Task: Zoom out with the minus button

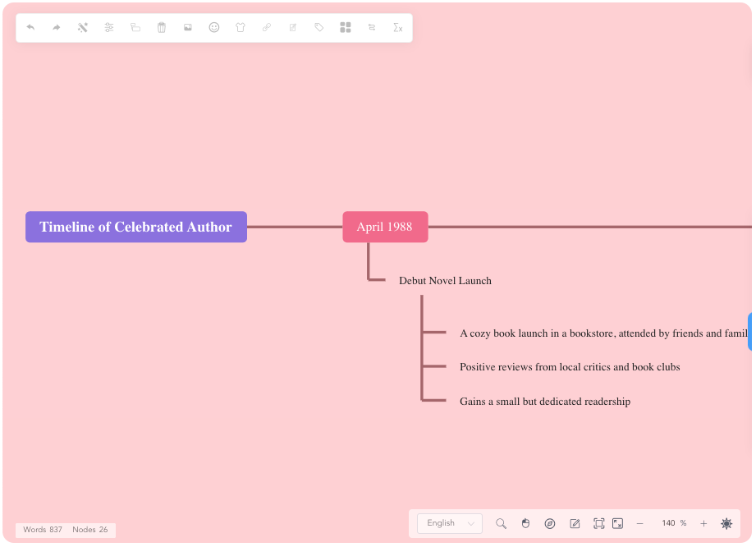Action: pos(639,524)
